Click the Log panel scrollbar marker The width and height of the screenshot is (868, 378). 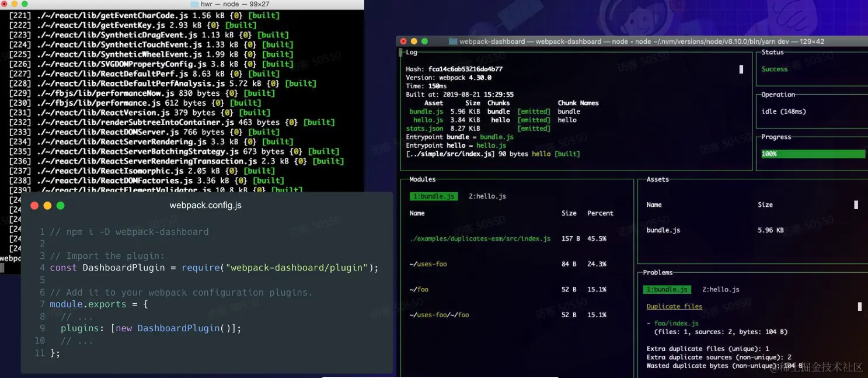point(741,69)
